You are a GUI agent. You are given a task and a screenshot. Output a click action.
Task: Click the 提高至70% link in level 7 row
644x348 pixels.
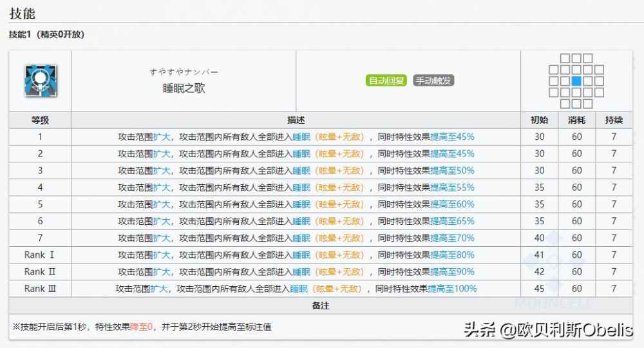pos(452,238)
